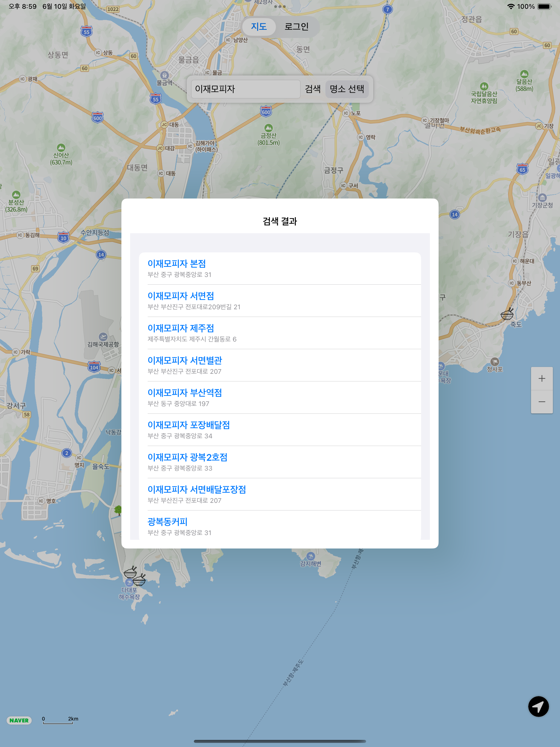Zoom out with the minus button
The width and height of the screenshot is (560, 747).
click(x=542, y=402)
